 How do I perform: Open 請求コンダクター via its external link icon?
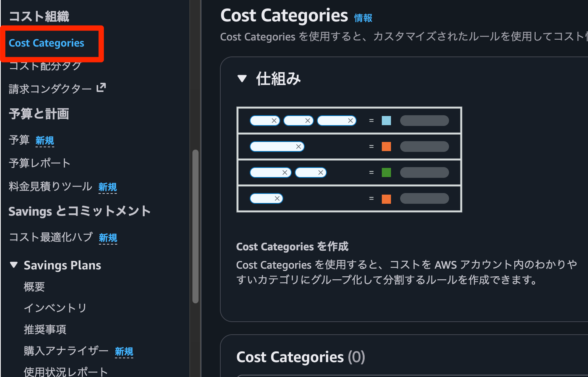click(x=100, y=88)
